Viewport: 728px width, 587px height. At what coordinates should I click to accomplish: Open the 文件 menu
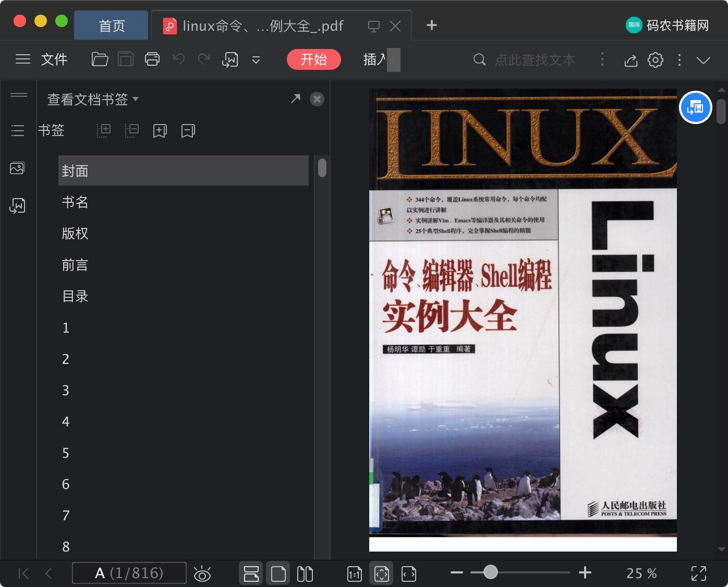(54, 59)
